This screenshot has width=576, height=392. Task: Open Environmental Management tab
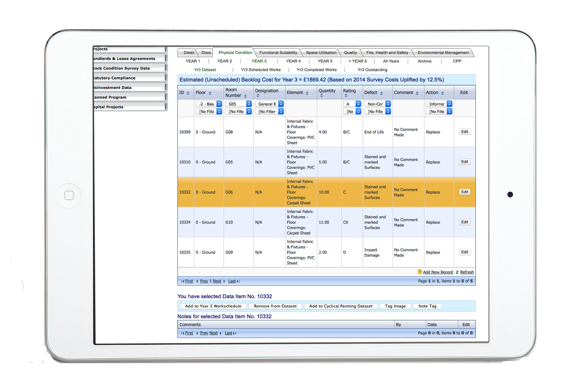443,53
